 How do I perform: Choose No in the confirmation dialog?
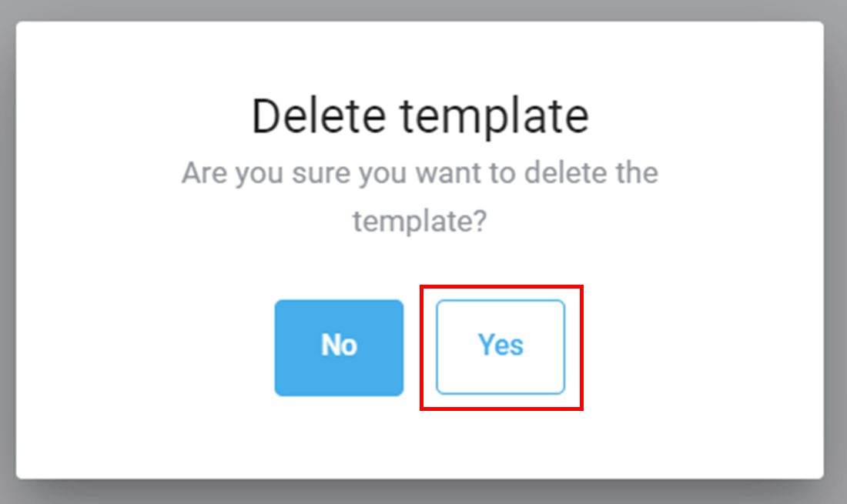[339, 346]
